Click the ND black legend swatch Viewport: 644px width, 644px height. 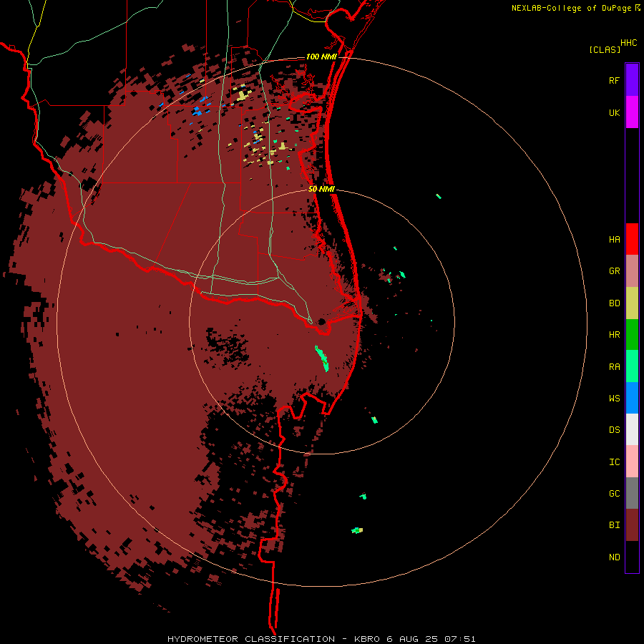pyautogui.click(x=632, y=557)
